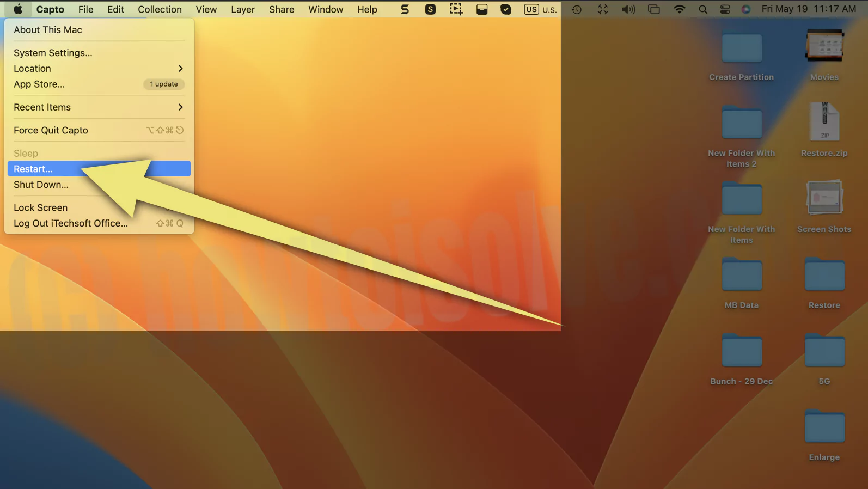868x489 pixels.
Task: Select the Movies folder icon
Action: click(x=824, y=46)
